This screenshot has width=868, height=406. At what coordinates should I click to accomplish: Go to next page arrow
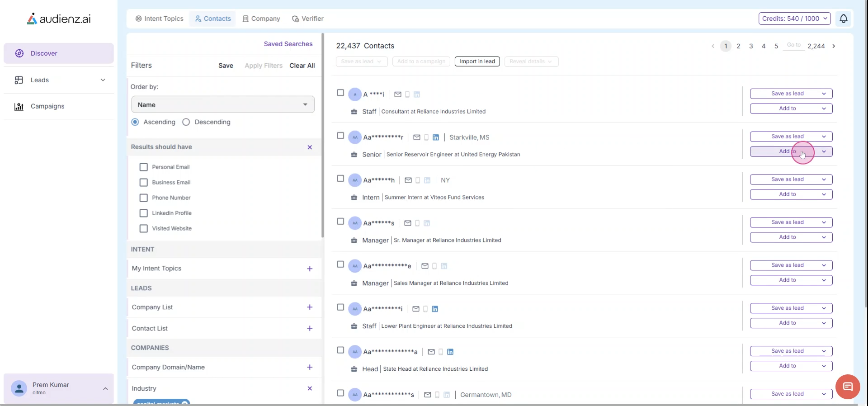point(834,46)
